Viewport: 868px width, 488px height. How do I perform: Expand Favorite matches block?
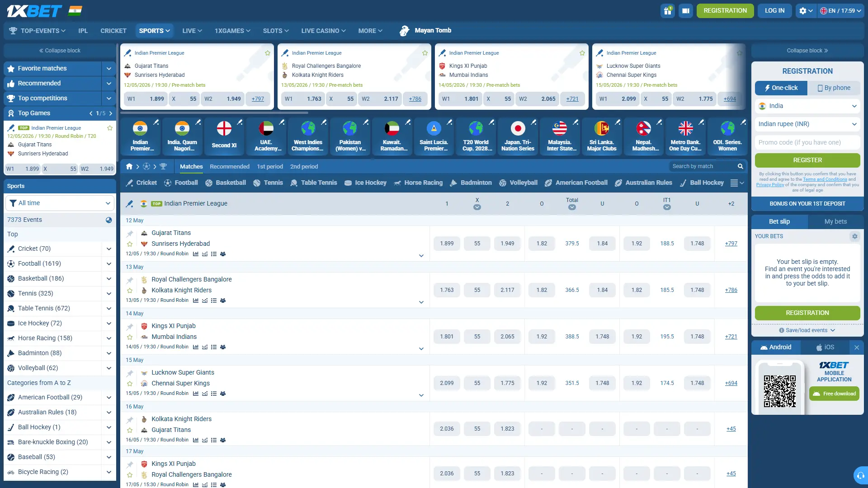coord(109,69)
